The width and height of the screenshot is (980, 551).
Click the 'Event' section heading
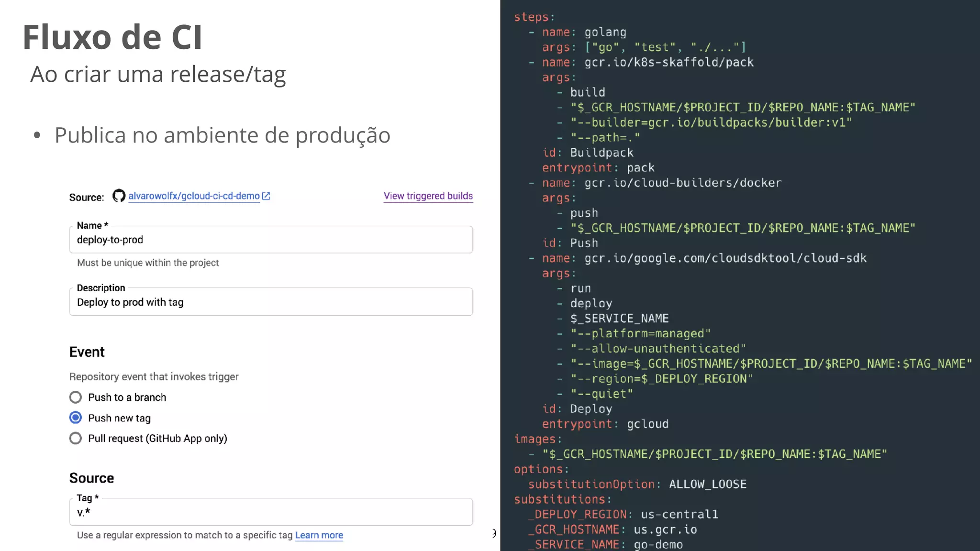coord(87,352)
